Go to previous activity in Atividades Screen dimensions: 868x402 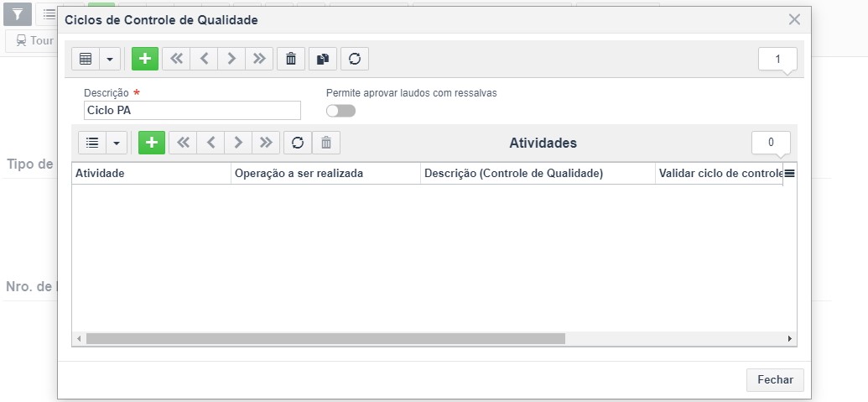(211, 143)
